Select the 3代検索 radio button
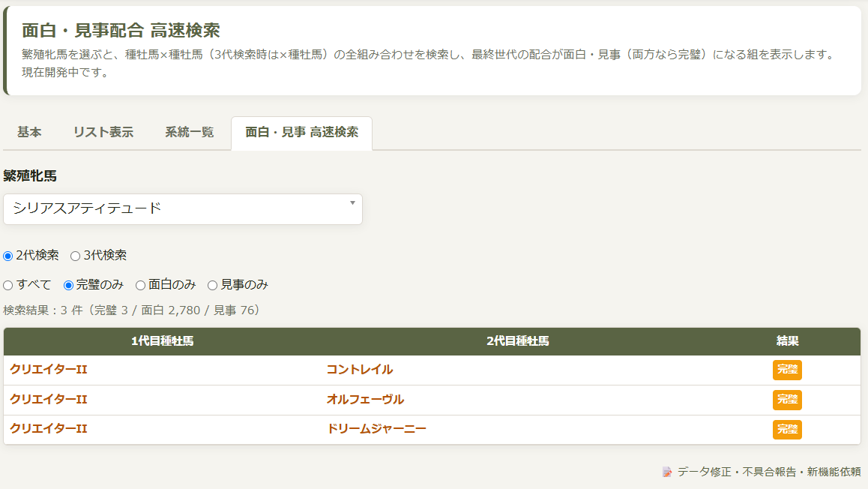The height and width of the screenshot is (489, 868). [75, 256]
